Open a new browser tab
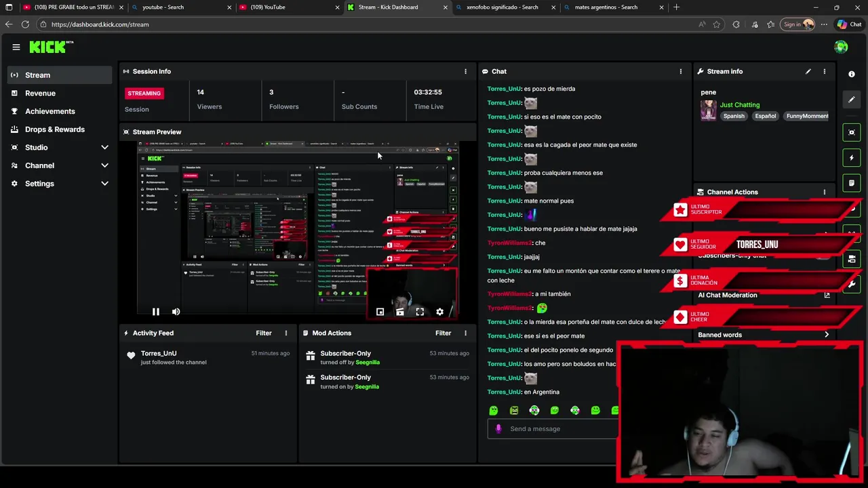 tap(676, 7)
